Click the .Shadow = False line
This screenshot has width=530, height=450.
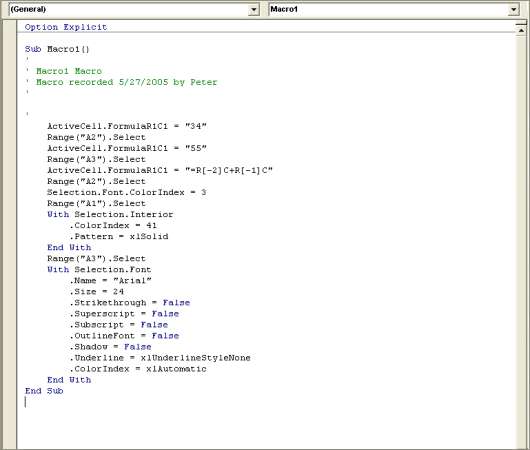(x=111, y=347)
